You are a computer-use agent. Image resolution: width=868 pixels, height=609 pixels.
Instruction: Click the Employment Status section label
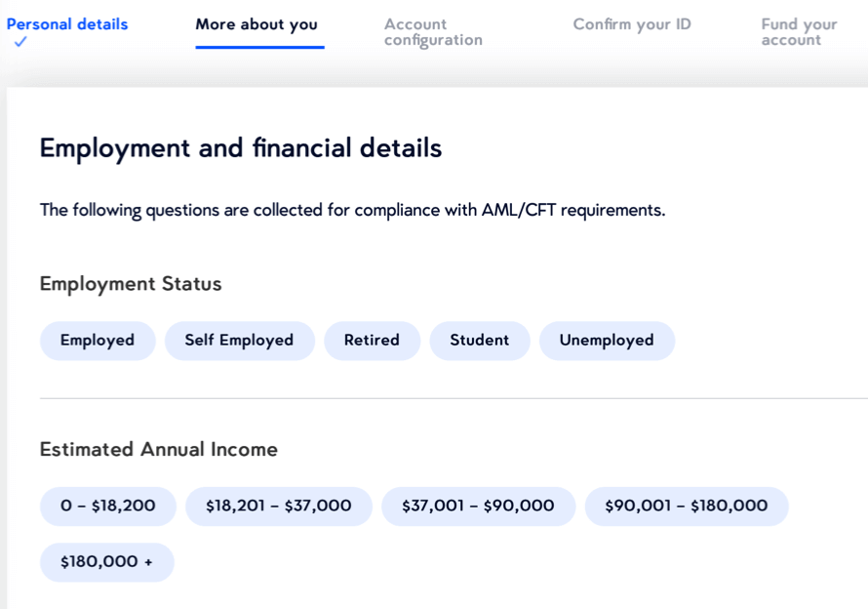click(131, 284)
